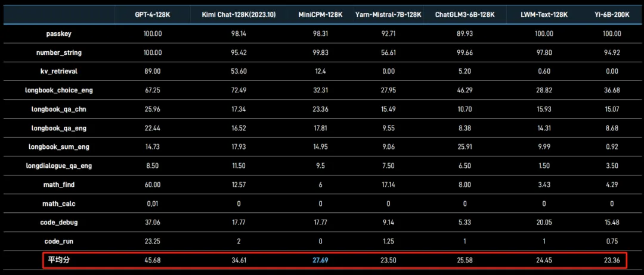The image size is (644, 275).
Task: Select the 99.83 number_string score
Action: click(320, 53)
